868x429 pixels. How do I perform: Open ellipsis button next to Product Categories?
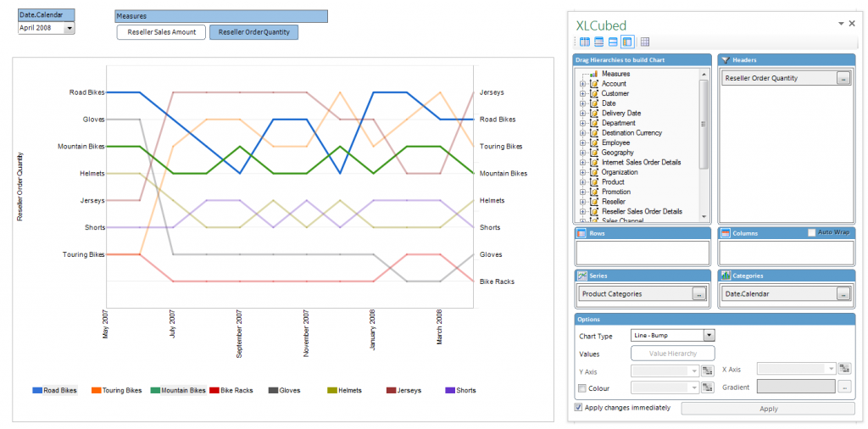[698, 293]
